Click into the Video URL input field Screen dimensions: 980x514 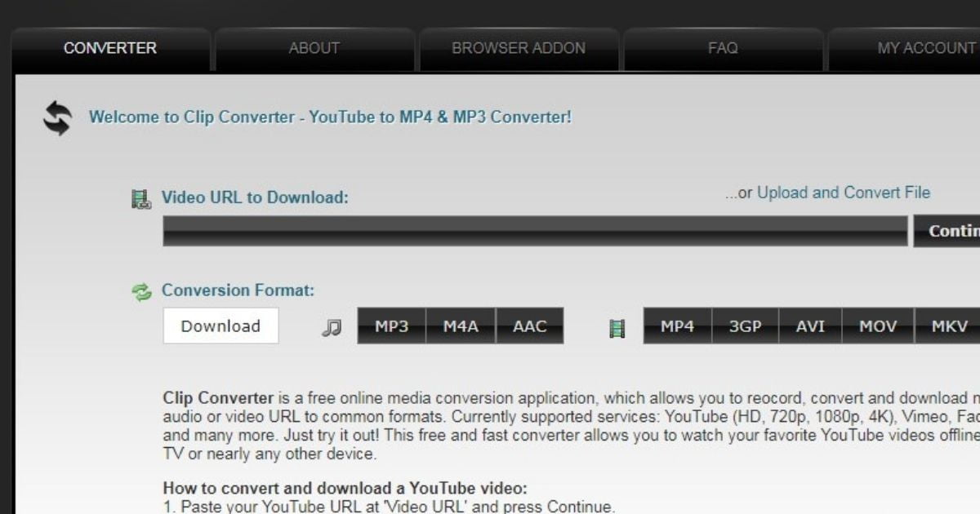[x=535, y=231]
